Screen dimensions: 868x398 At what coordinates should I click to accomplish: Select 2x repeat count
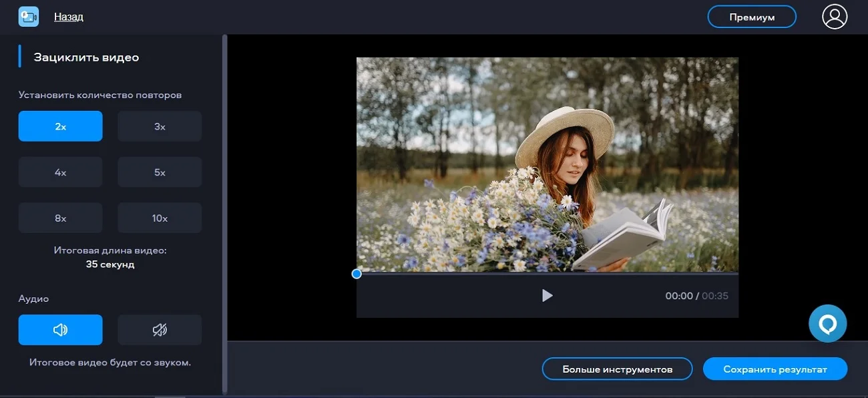[60, 126]
